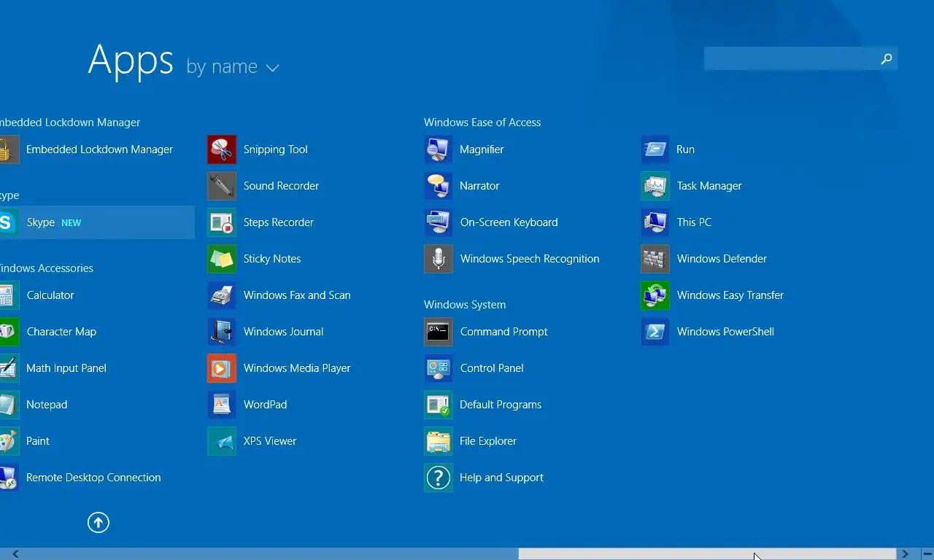Open Windows Speech Recognition microphone icon

[439, 259]
